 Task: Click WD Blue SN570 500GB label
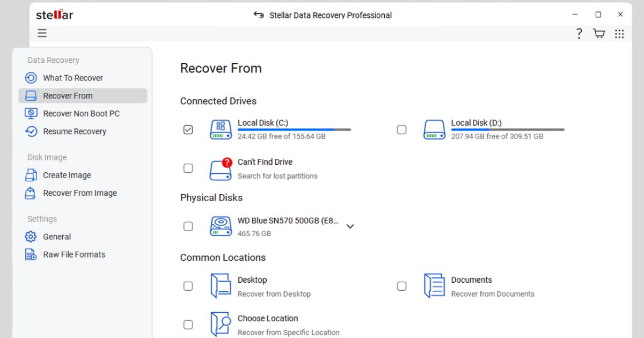[x=288, y=221]
